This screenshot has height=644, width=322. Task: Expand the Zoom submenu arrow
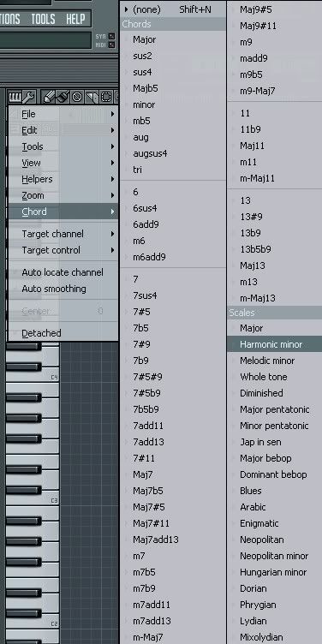[x=112, y=195]
